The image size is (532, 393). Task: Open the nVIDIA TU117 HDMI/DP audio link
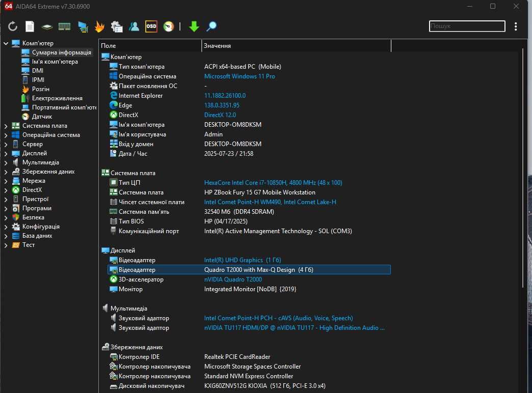tap(295, 327)
